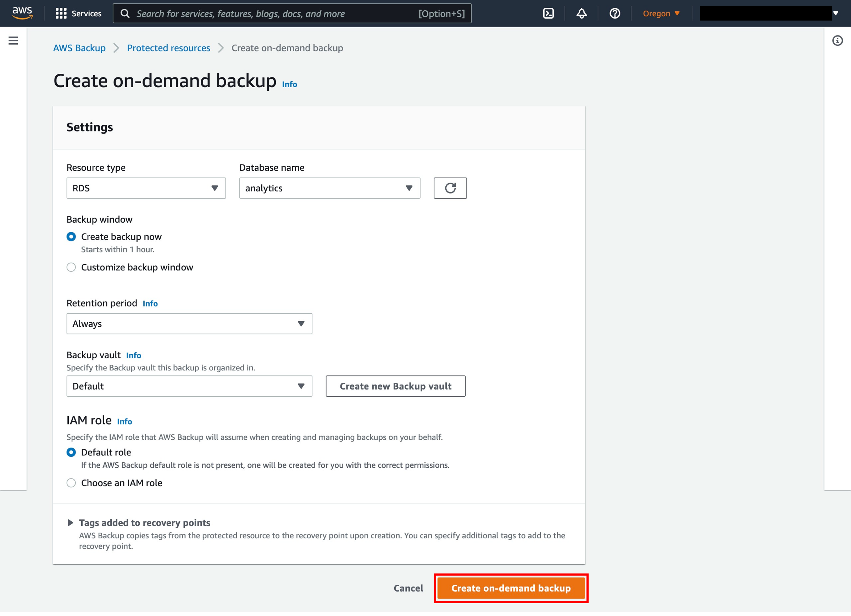Select Create backup now radio button
The image size is (851, 616).
pos(71,237)
